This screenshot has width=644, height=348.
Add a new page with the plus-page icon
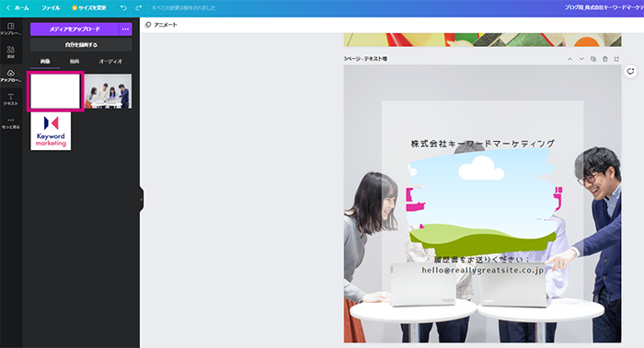[616, 59]
